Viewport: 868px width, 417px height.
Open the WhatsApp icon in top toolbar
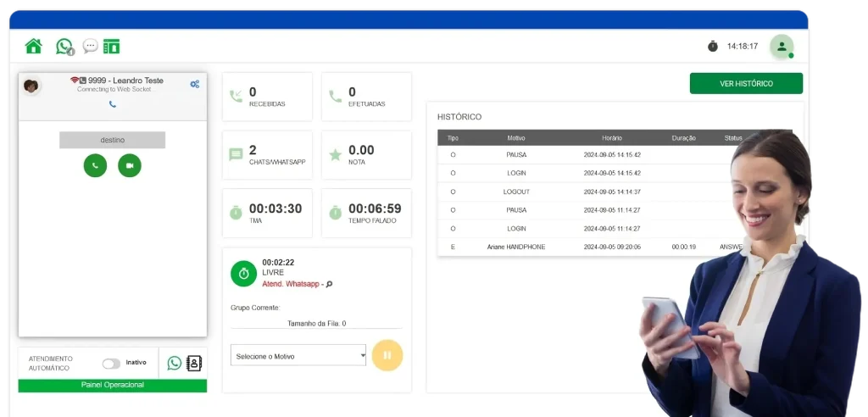tap(64, 47)
